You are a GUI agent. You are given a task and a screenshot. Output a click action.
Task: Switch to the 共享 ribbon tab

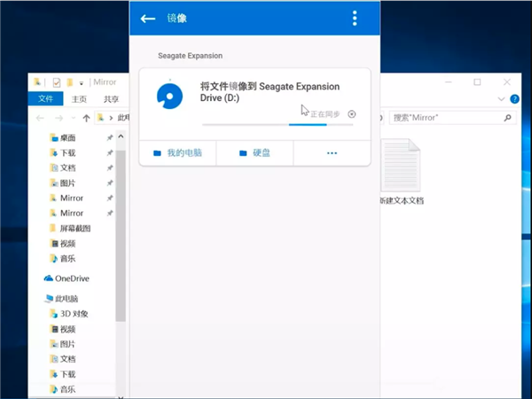tap(111, 99)
